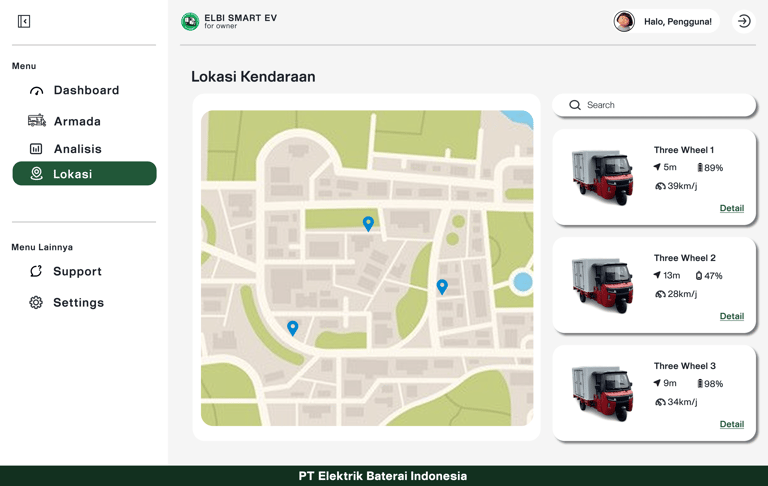This screenshot has height=486, width=768.
Task: Go to the Armada menu
Action: (x=84, y=121)
